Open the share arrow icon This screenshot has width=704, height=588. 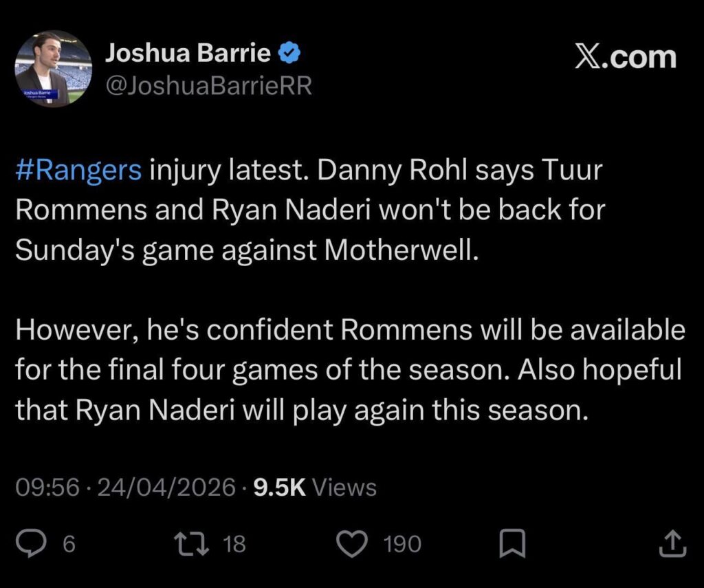pyautogui.click(x=673, y=544)
